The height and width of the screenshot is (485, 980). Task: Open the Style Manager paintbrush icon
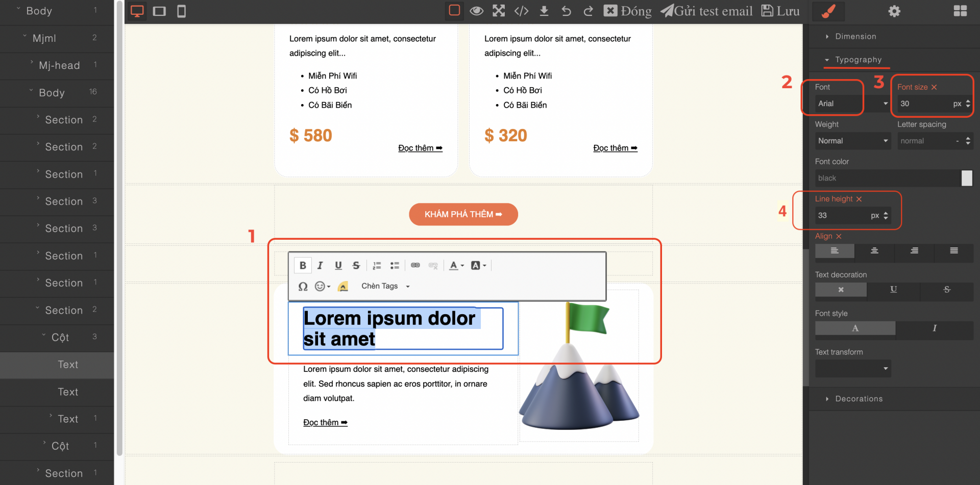828,11
